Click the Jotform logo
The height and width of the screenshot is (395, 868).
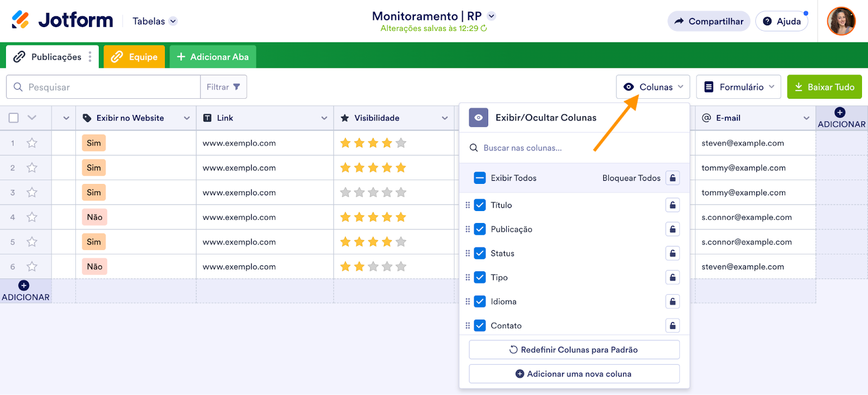tap(62, 21)
